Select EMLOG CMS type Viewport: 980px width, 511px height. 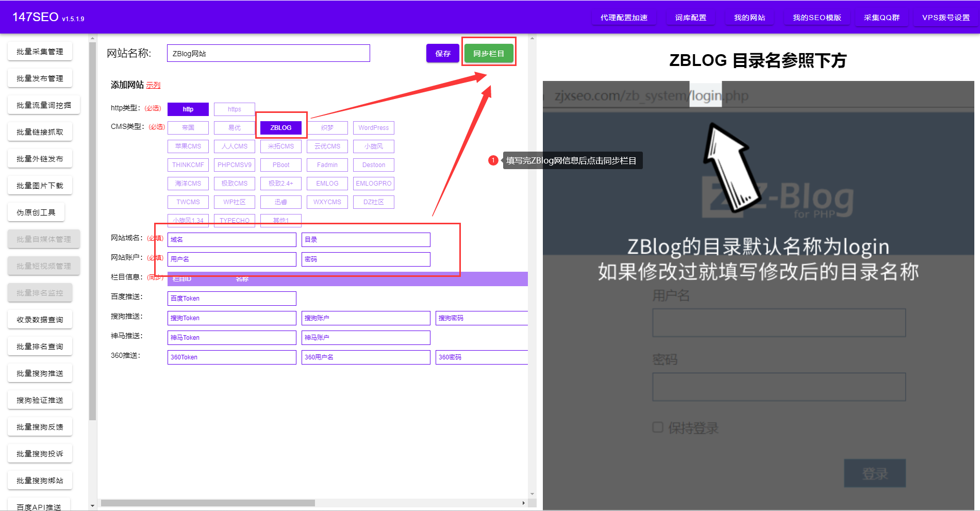327,184
